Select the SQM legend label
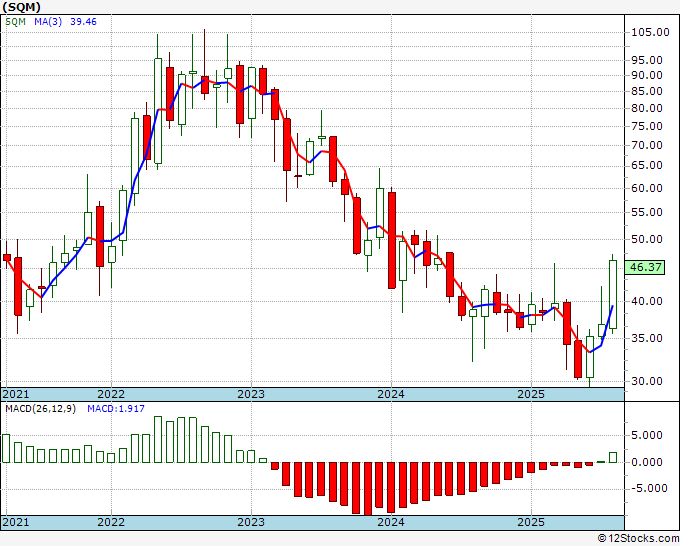The height and width of the screenshot is (546, 680). 16,22
